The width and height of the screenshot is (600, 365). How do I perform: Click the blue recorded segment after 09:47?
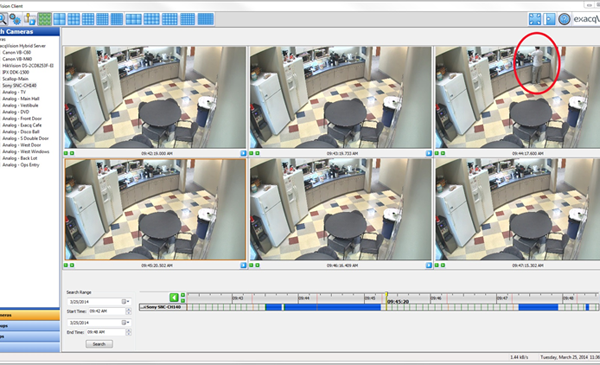pos(538,307)
